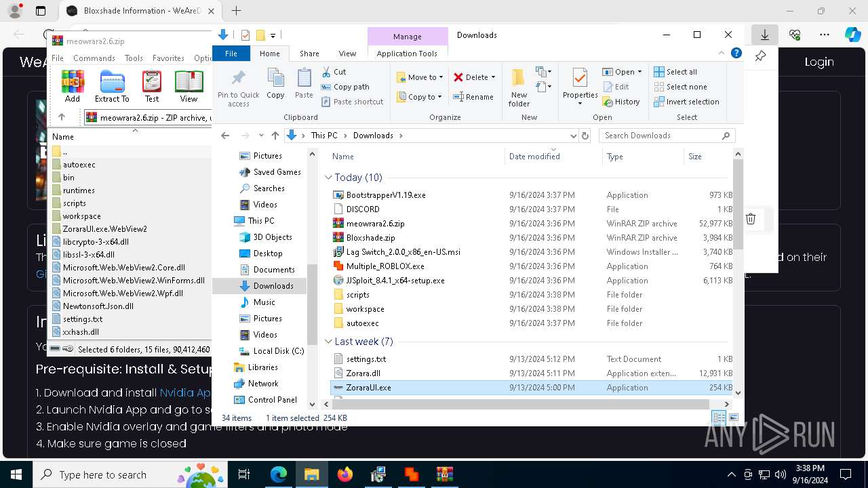Screen dimensions: 868x488
Task: Click WinRAR up-one-level arrow
Action: pos(62,117)
